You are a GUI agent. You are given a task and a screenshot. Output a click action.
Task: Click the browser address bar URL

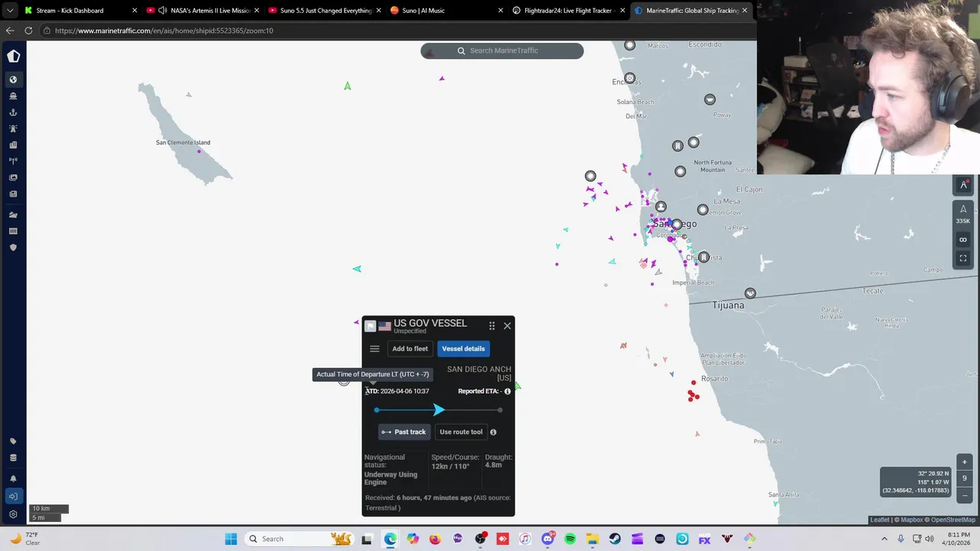tap(164, 31)
